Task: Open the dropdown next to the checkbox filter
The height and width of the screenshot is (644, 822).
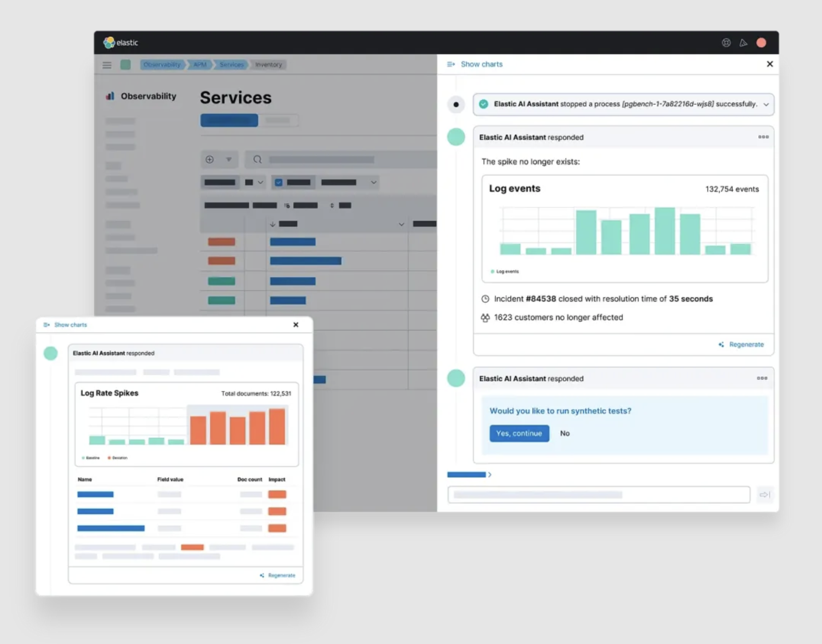Action: pyautogui.click(x=373, y=182)
